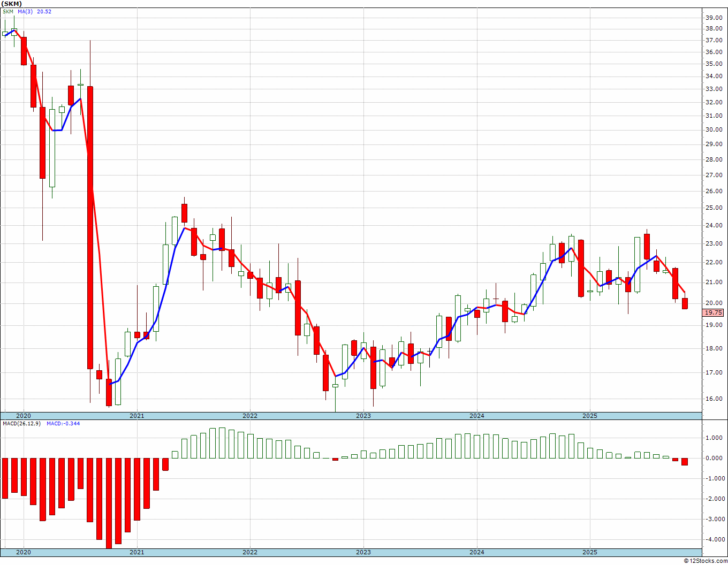Click the 24.00 price axis label
728x565 pixels.
[713, 225]
